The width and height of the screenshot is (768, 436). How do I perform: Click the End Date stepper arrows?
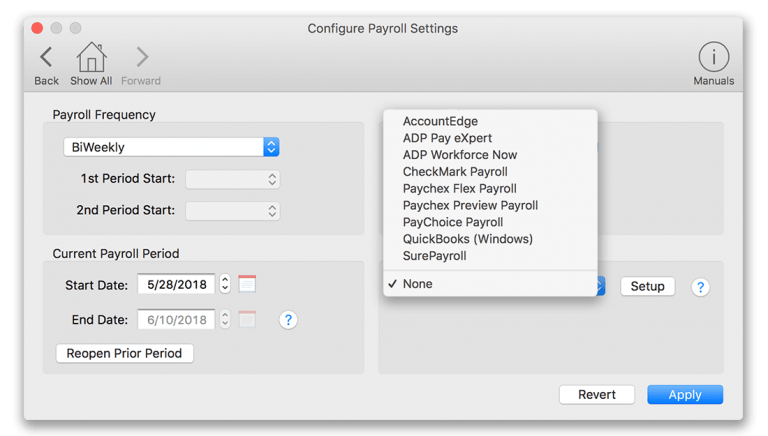pos(225,319)
